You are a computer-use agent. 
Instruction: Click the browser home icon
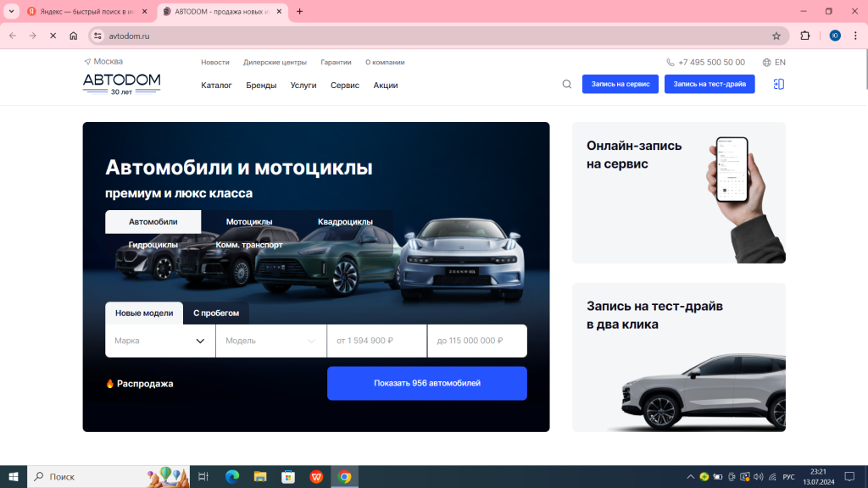coord(73,36)
